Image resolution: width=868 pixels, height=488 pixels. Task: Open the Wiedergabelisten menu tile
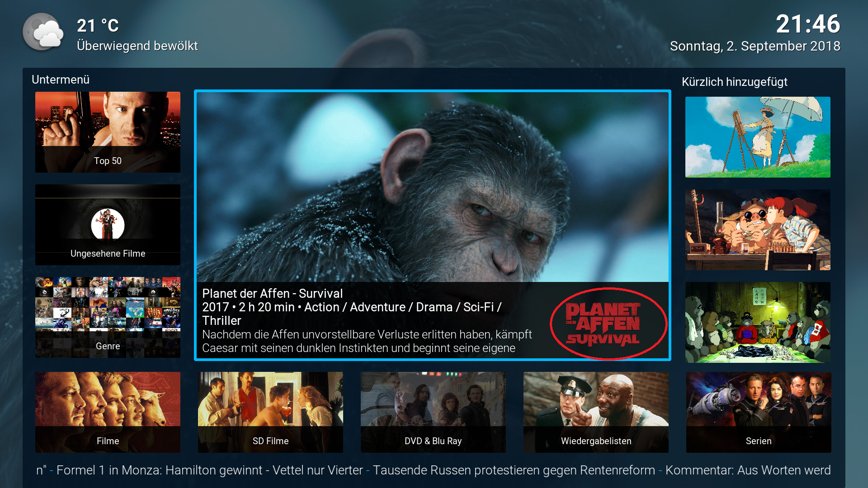click(596, 412)
